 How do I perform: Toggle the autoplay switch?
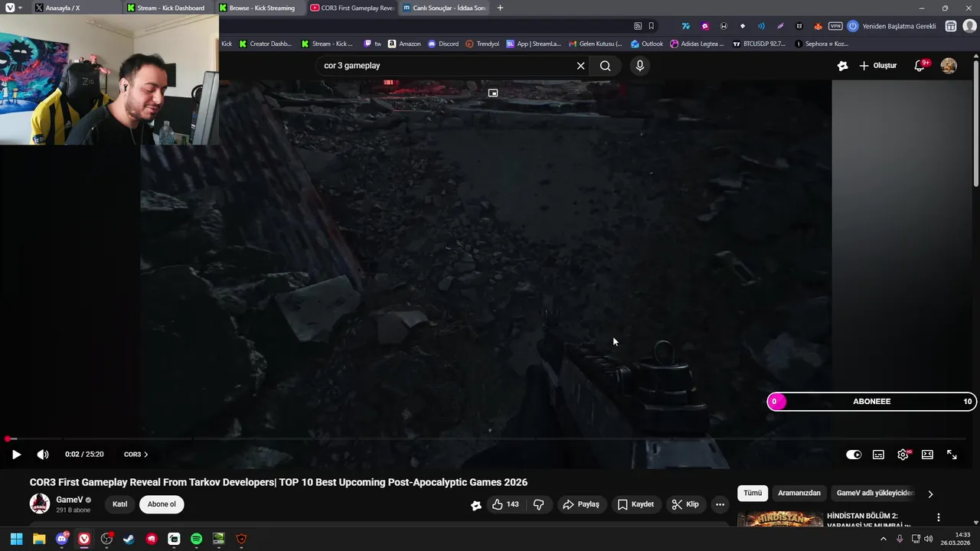click(854, 455)
